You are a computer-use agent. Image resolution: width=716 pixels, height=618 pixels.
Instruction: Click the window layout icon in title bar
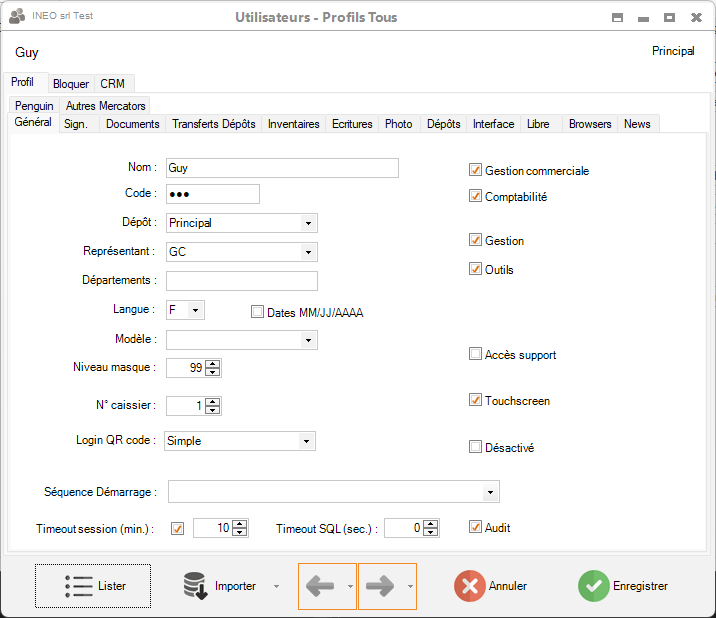618,17
